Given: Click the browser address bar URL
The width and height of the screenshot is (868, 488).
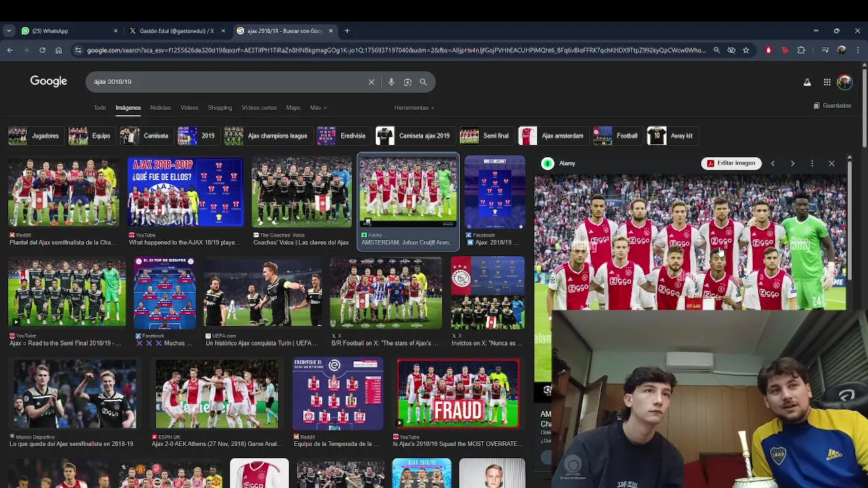Looking at the screenshot, I should coord(397,50).
